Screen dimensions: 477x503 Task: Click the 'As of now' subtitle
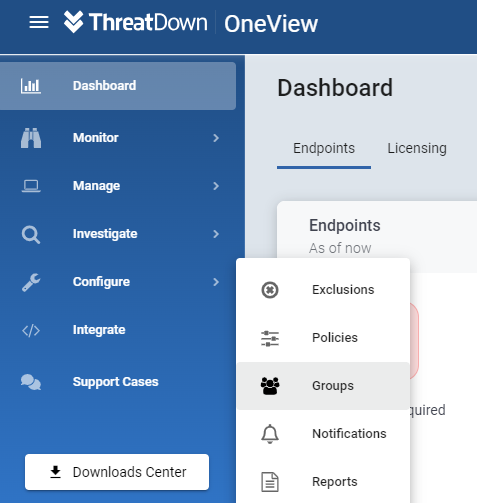[x=340, y=248]
